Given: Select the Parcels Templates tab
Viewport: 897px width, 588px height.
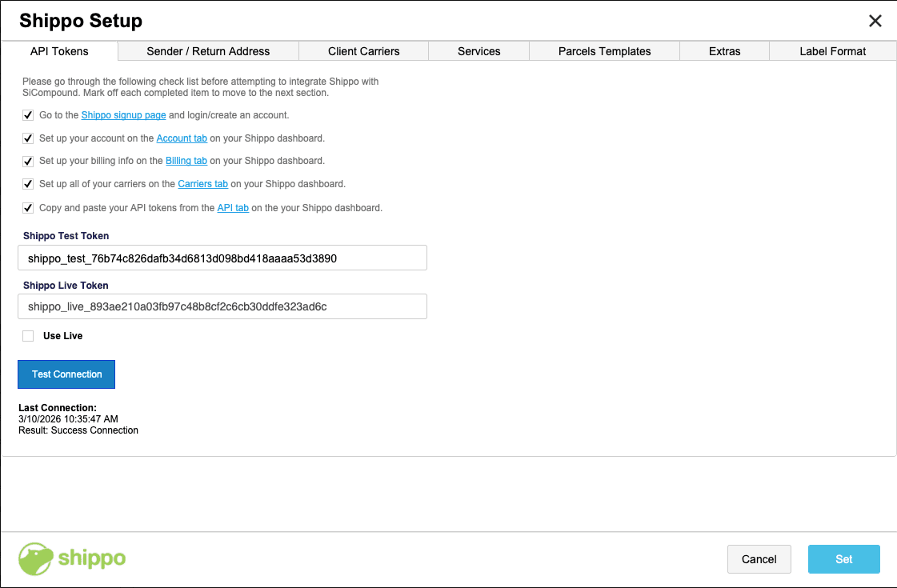Looking at the screenshot, I should pyautogui.click(x=604, y=51).
